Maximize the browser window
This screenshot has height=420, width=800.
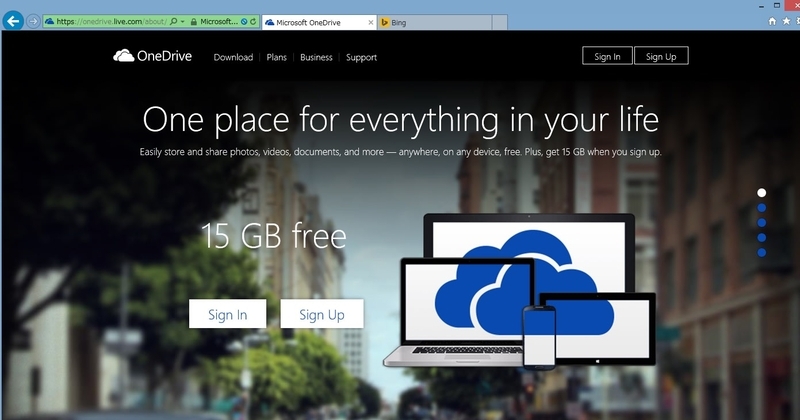click(x=777, y=5)
